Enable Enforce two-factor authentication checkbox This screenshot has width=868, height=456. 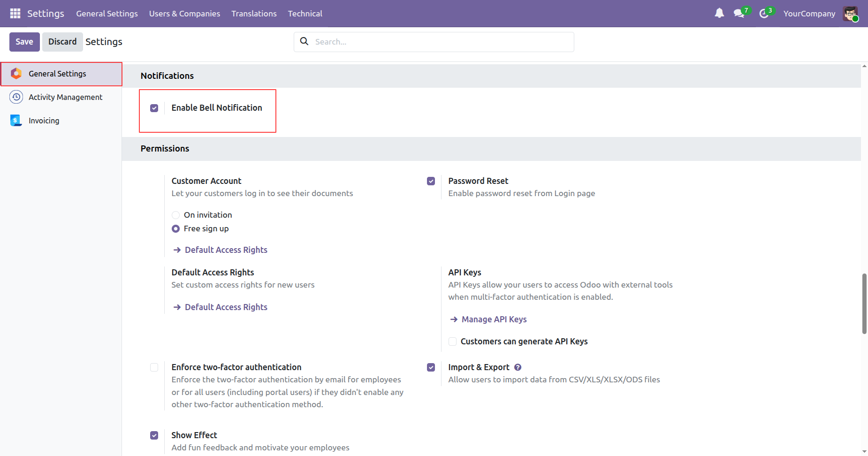pyautogui.click(x=154, y=367)
